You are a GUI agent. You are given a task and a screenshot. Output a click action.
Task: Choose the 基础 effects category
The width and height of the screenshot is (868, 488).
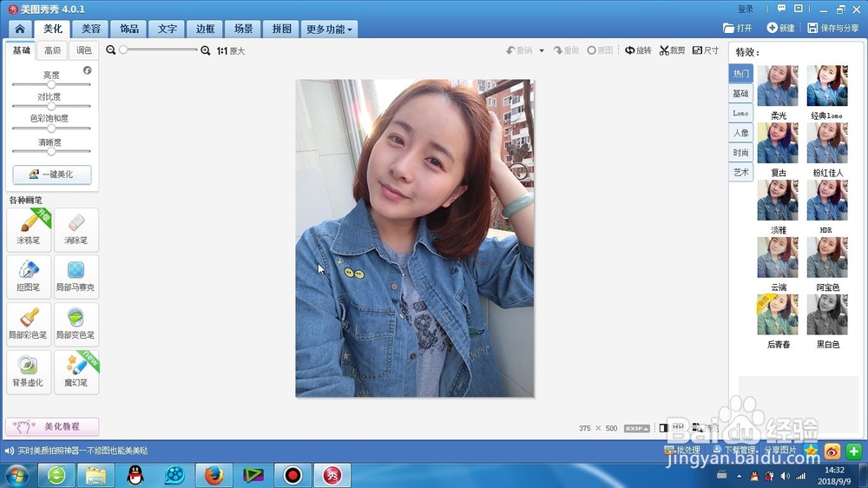[x=740, y=93]
